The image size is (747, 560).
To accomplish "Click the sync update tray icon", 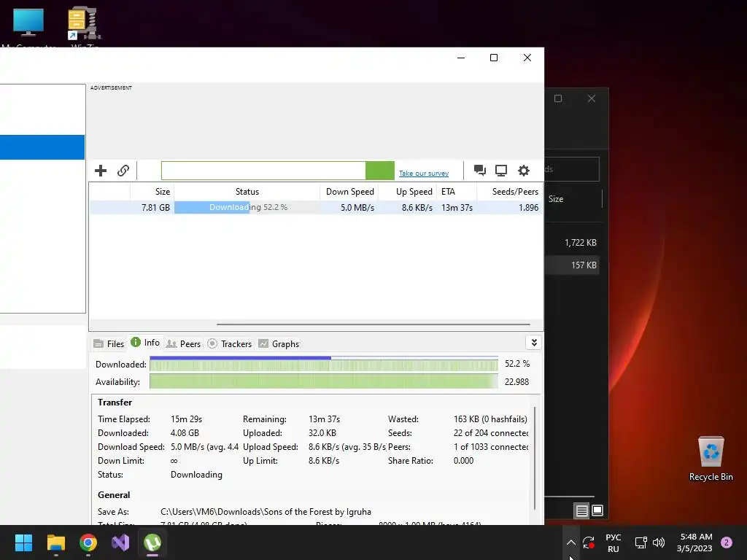I will pos(589,542).
